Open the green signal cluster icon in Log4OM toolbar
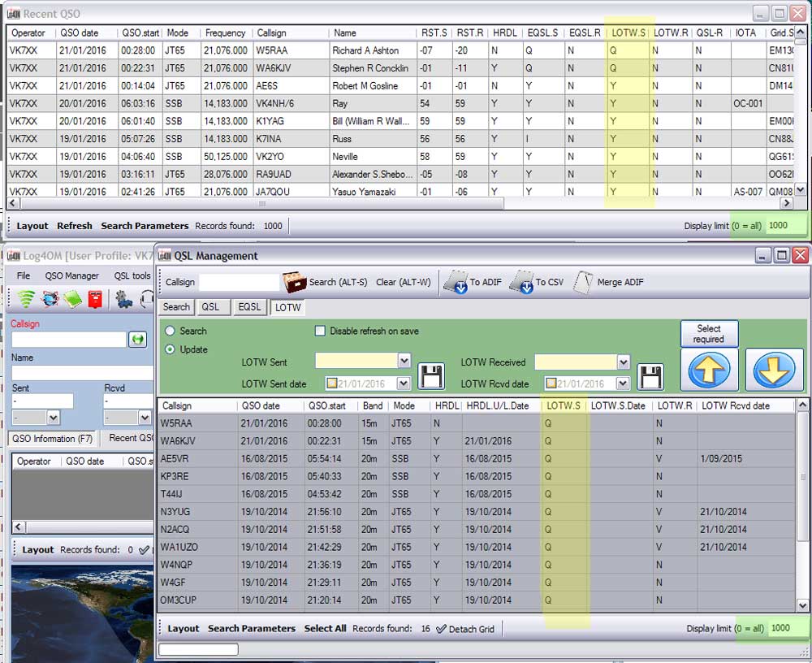 pos(26,299)
